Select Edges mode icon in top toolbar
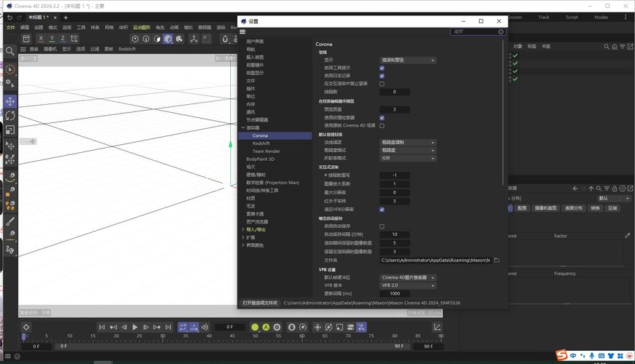Screen dimensions: 635x364 146,39
